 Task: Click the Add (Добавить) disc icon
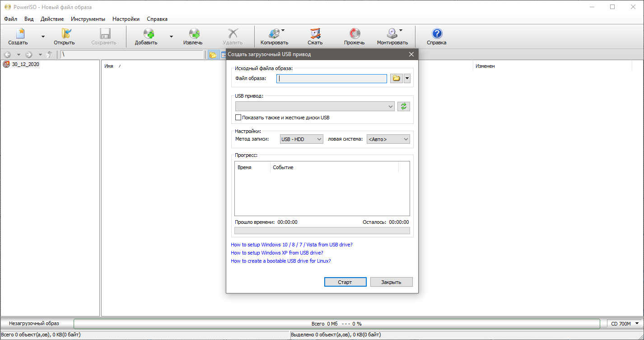[x=149, y=34]
